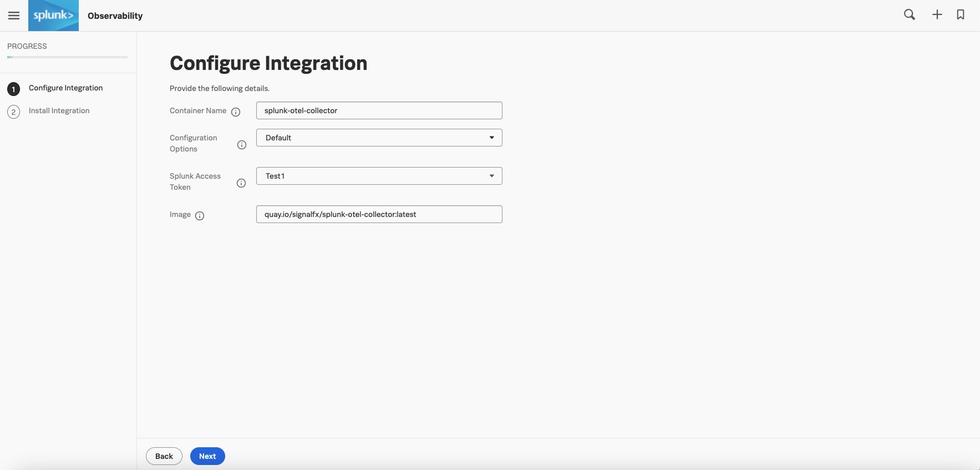Show info tooltip for Image field
The height and width of the screenshot is (470, 980).
point(200,216)
